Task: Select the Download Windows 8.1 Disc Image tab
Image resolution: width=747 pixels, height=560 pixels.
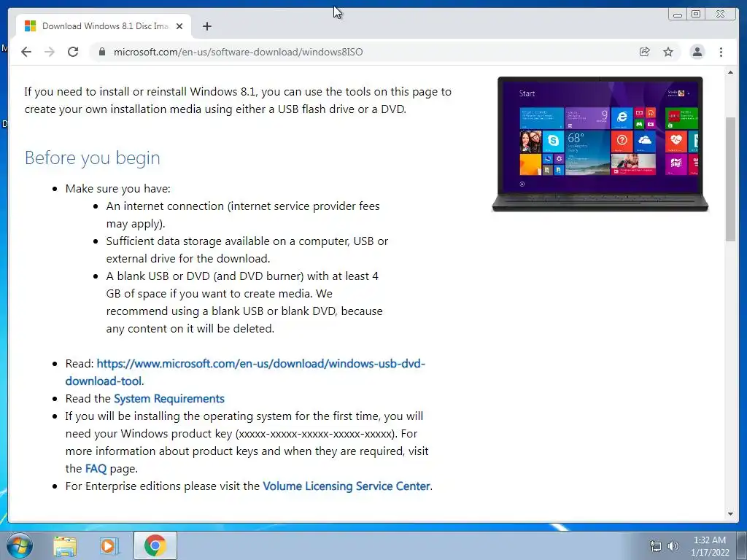Action: coord(104,26)
